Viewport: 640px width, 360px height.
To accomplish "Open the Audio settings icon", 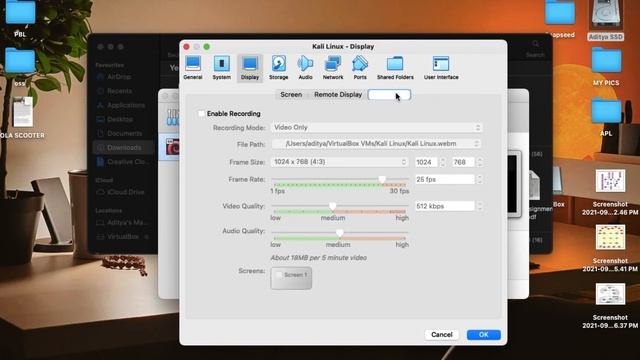I will tap(305, 67).
